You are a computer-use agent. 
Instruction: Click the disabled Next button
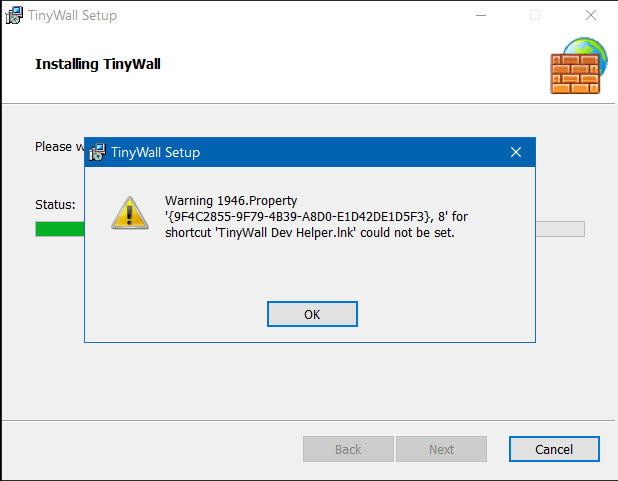coord(441,449)
